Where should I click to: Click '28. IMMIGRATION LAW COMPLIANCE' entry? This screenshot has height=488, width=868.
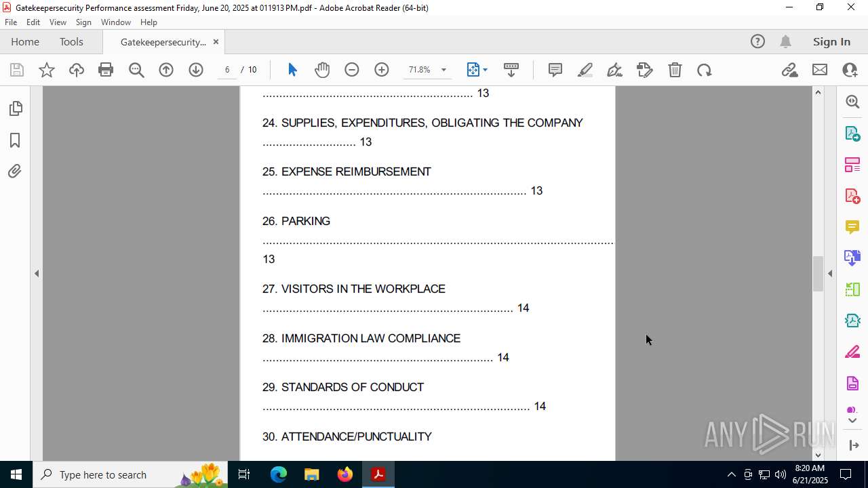(361, 338)
